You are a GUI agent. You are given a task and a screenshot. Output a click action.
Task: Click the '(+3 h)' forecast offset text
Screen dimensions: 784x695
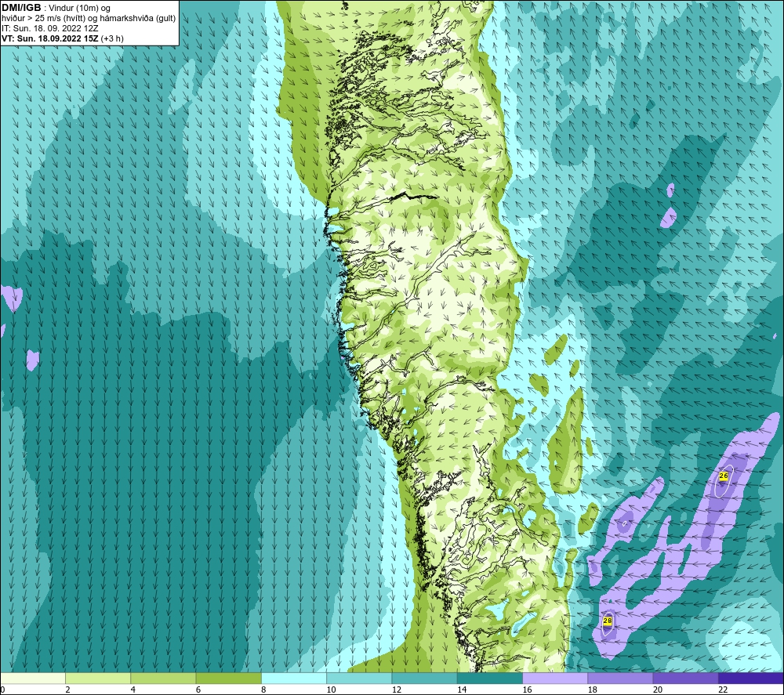pyautogui.click(x=112, y=38)
